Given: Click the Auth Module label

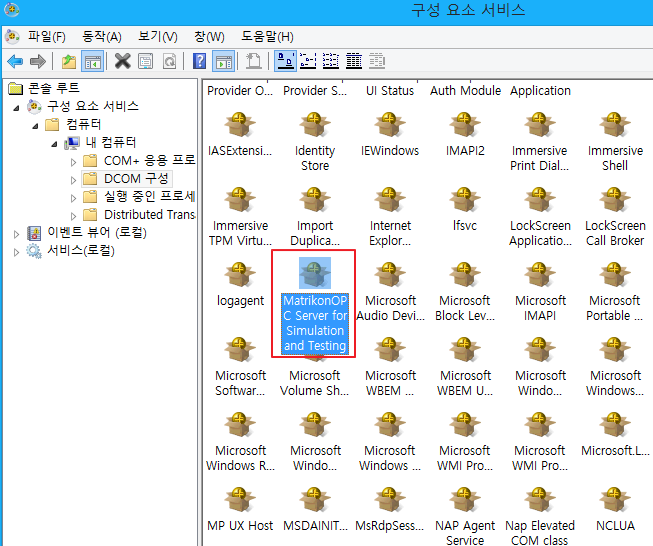Looking at the screenshot, I should pos(465,90).
